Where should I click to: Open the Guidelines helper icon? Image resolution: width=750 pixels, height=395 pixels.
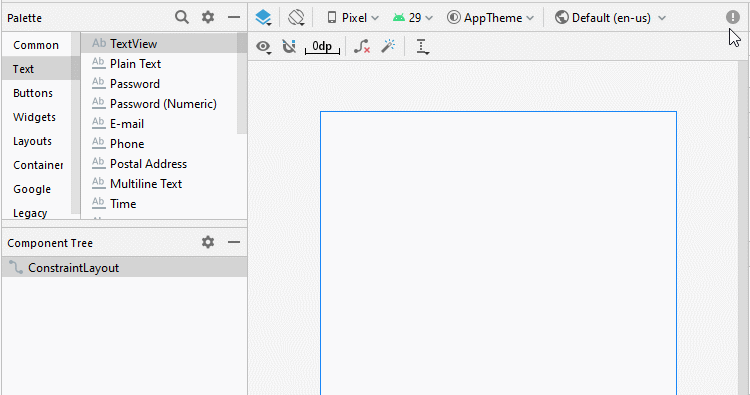point(422,47)
